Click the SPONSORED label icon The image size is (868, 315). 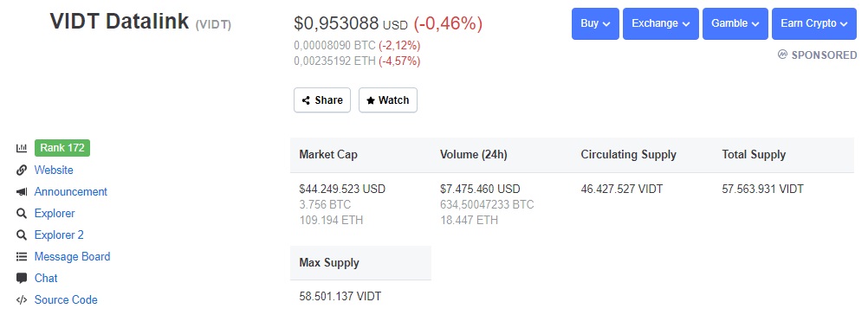coord(782,55)
